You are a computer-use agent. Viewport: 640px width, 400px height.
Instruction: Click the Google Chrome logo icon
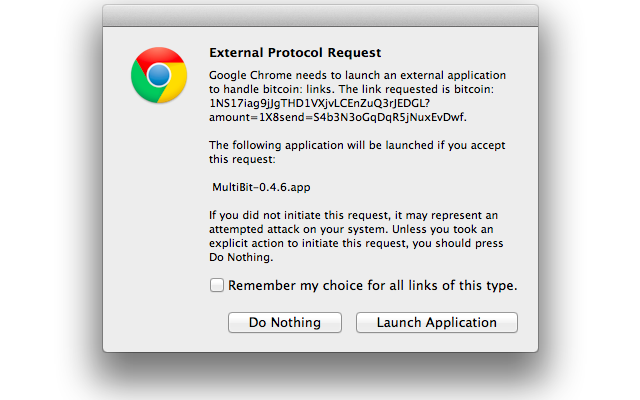pos(159,75)
